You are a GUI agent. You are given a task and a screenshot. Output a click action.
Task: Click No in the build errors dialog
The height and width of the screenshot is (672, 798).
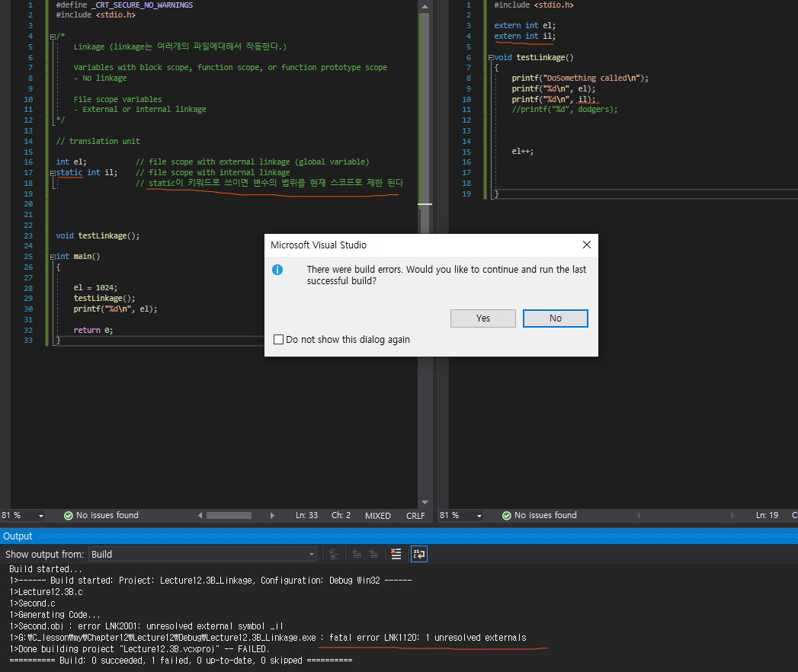(555, 318)
